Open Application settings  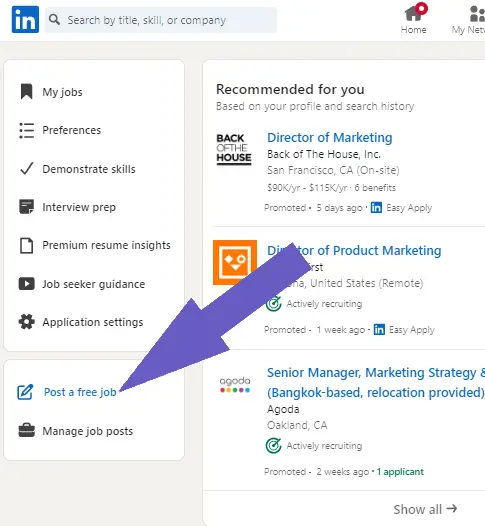pyautogui.click(x=93, y=322)
